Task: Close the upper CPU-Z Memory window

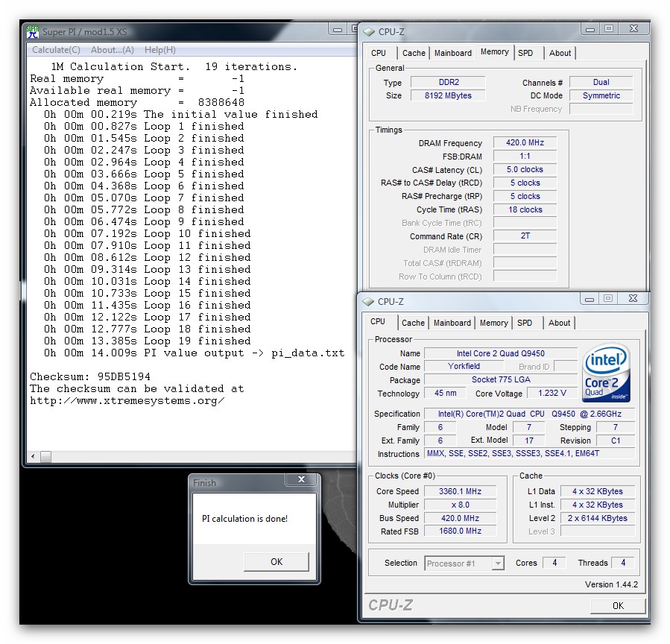Action: tap(633, 28)
